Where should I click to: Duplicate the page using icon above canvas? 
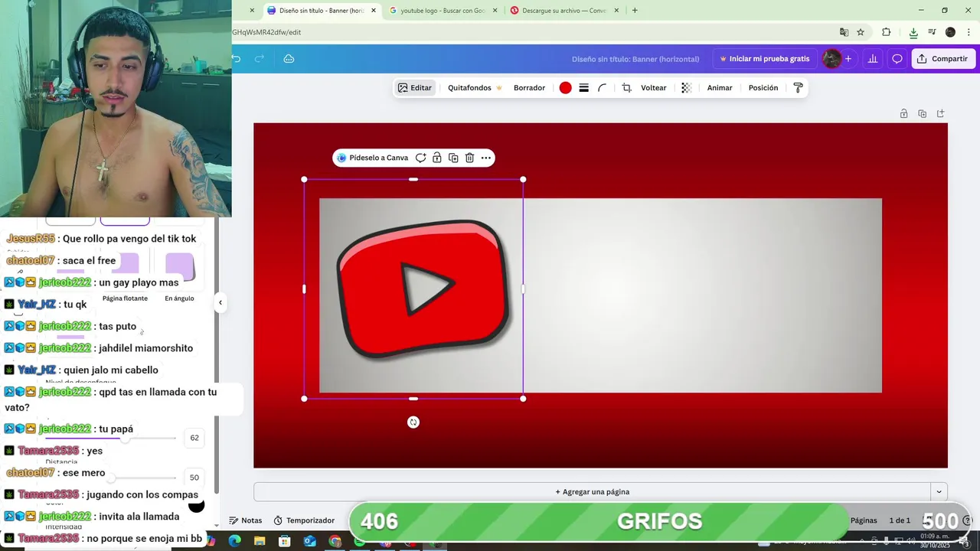point(922,113)
